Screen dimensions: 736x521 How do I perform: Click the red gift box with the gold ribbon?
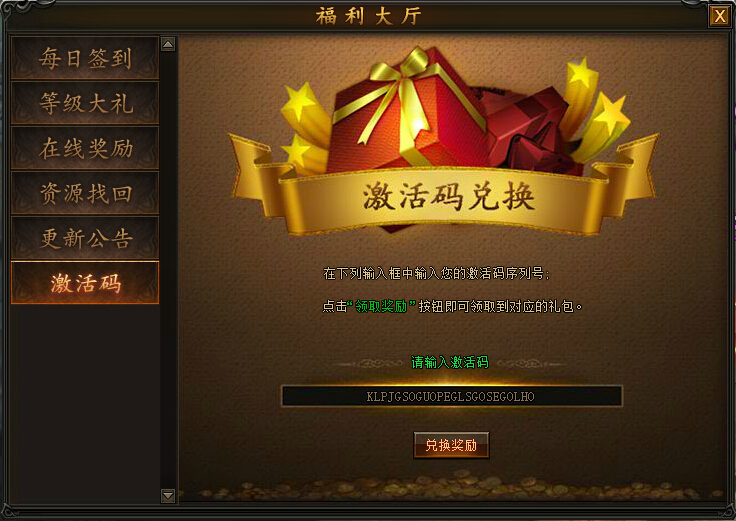[408, 110]
